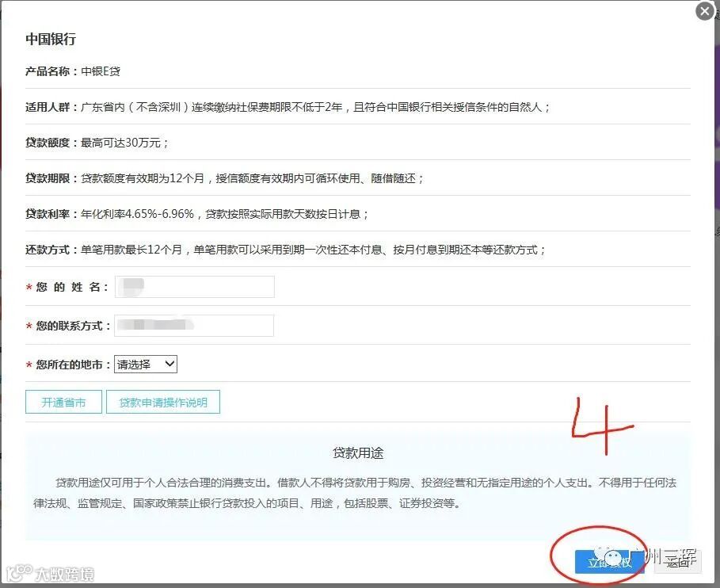Click loan amount text 最高可达30万元
The image size is (720, 588).
tap(120, 143)
